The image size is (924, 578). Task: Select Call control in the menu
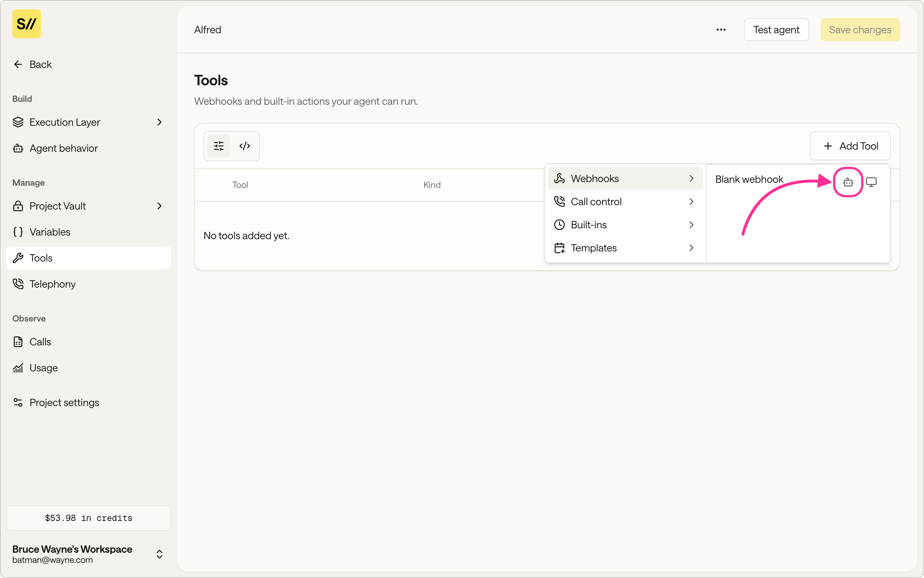(625, 202)
